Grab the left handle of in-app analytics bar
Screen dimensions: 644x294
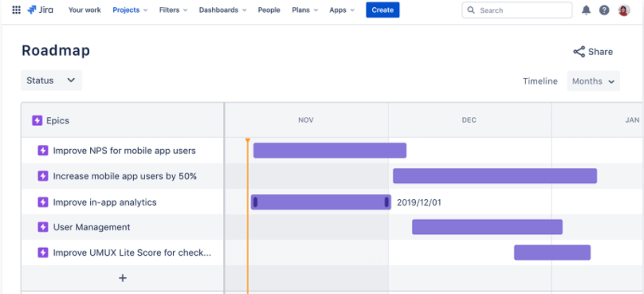click(256, 202)
